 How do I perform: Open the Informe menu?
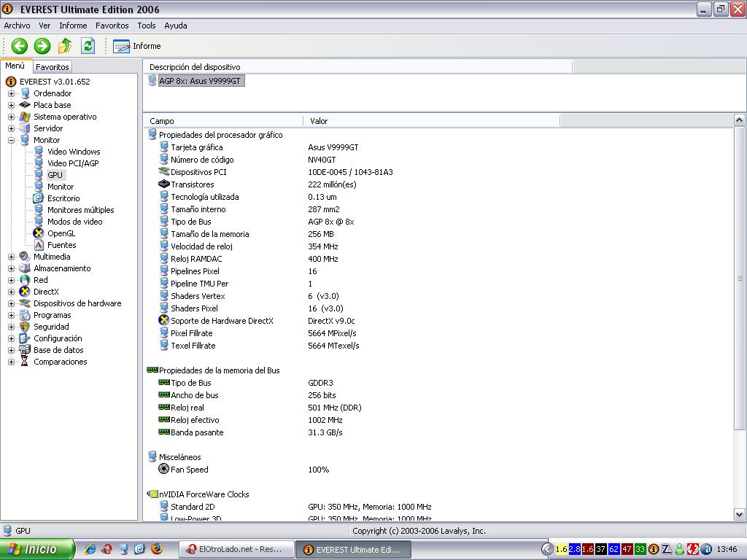coord(73,26)
